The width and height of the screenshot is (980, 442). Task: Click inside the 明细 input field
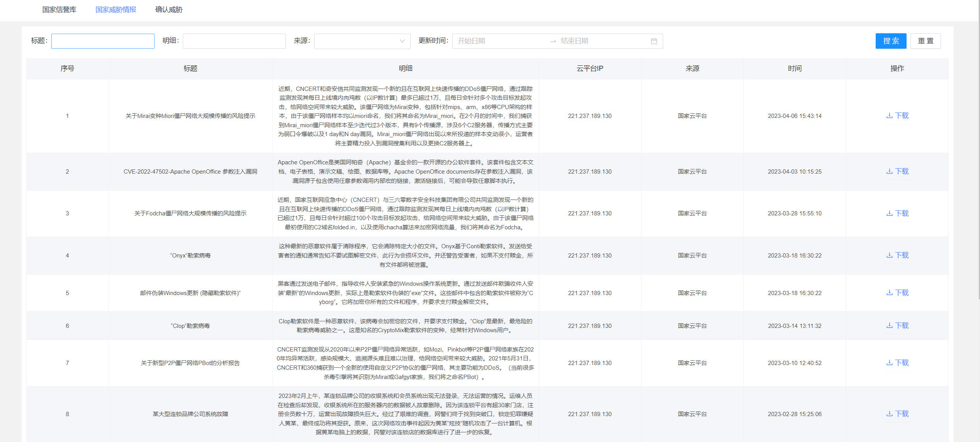(x=234, y=41)
